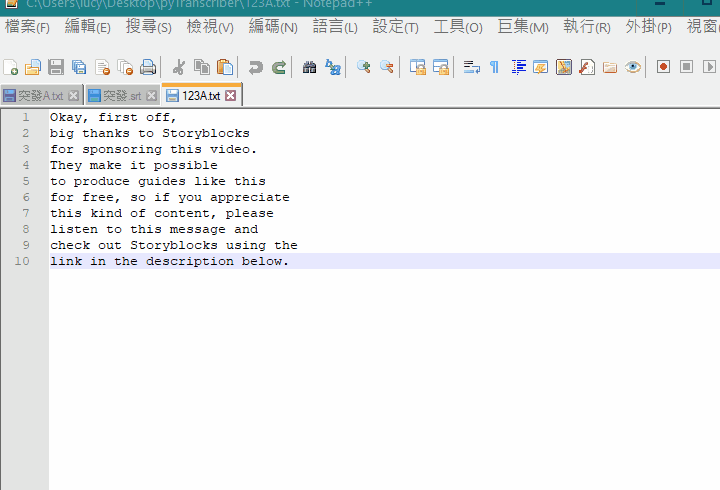Image resolution: width=720 pixels, height=490 pixels.
Task: Click the user-defined language icon
Action: (540, 68)
